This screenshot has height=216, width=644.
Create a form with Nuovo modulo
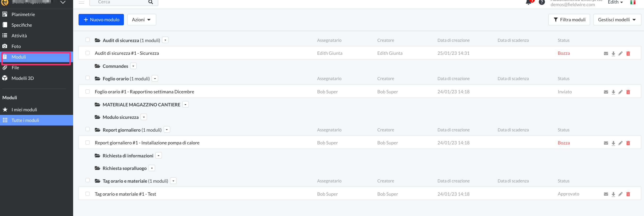point(101,20)
